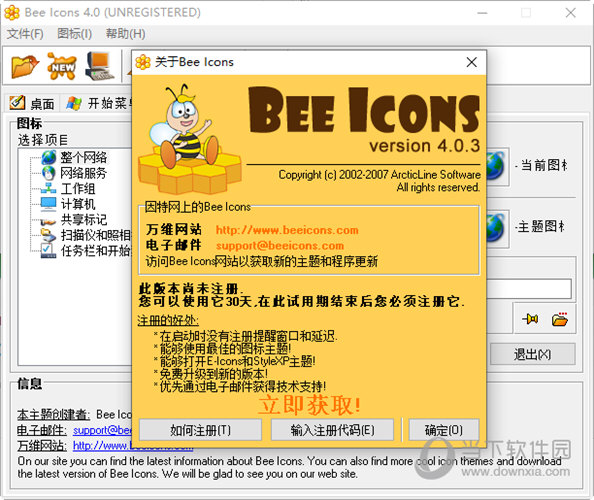Click the 本主题创建者 label in 信息 panel
This screenshot has height=500, width=594.
pyautogui.click(x=53, y=414)
